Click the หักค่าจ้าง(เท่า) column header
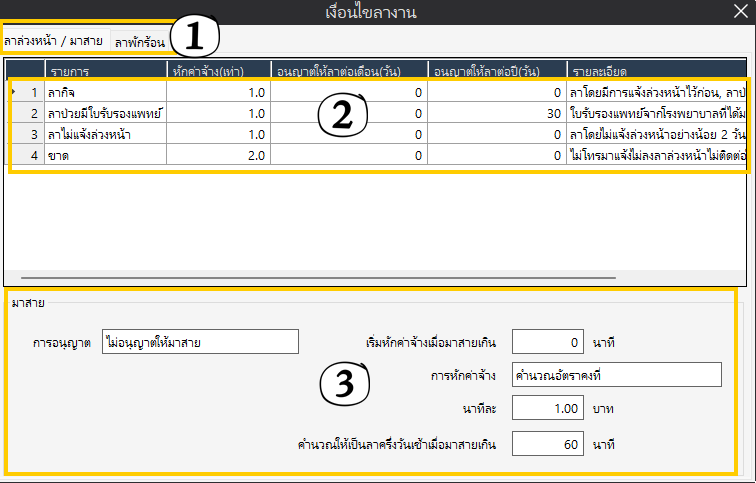Screen dimensions: 756x483 coord(216,70)
